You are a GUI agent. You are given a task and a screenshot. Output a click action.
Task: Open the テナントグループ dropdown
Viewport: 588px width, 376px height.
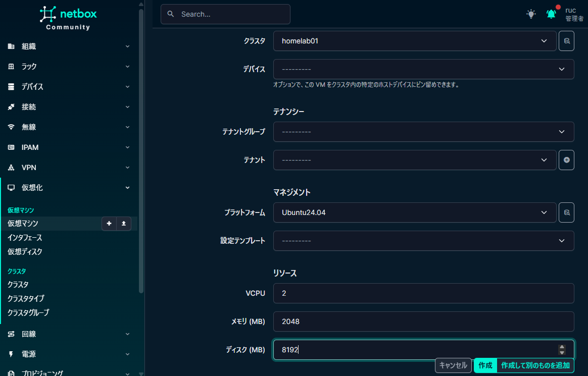pos(424,131)
